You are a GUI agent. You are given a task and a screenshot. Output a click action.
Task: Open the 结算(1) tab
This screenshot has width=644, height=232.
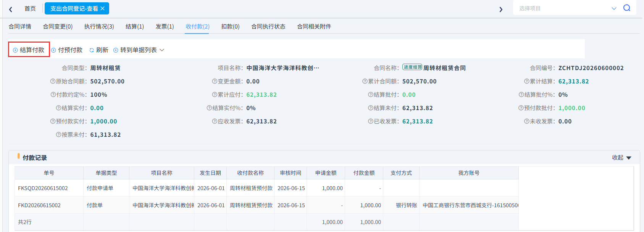pos(135,26)
